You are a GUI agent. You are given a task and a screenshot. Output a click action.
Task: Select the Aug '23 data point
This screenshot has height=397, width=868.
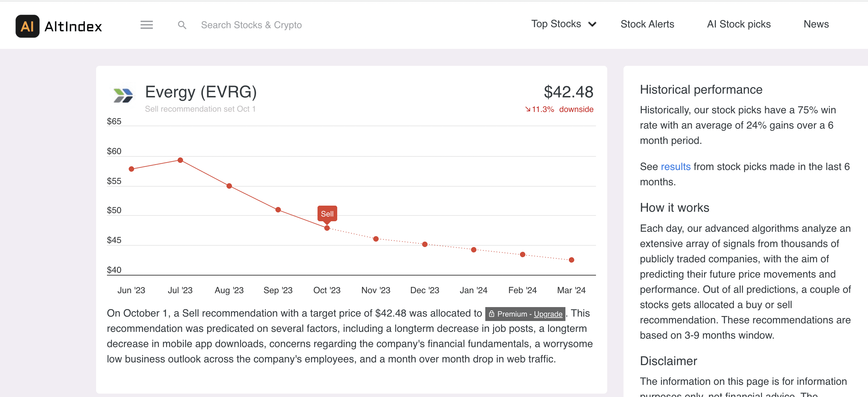click(x=229, y=186)
